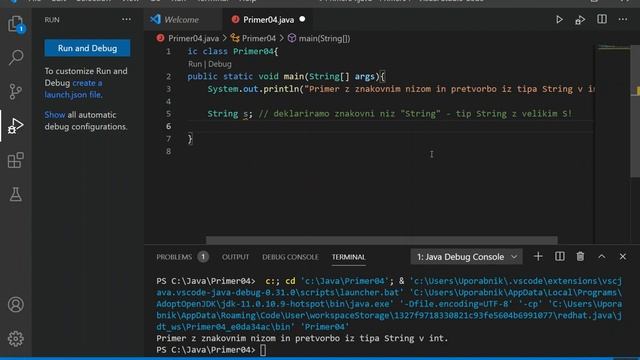The height and width of the screenshot is (360, 640).
Task: Open the DEBUG CONSOLE panel tab
Action: click(290, 257)
